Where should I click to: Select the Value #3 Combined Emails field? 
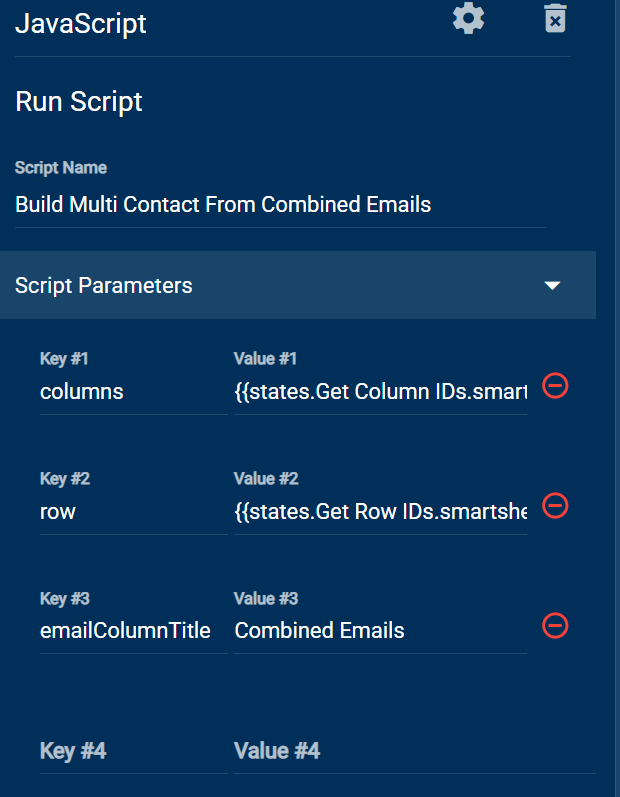coord(381,631)
